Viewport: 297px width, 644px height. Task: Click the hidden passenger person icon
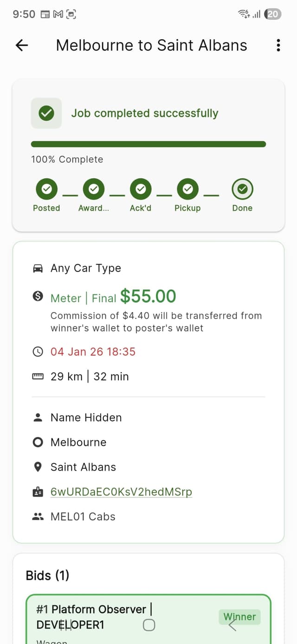pyautogui.click(x=39, y=417)
